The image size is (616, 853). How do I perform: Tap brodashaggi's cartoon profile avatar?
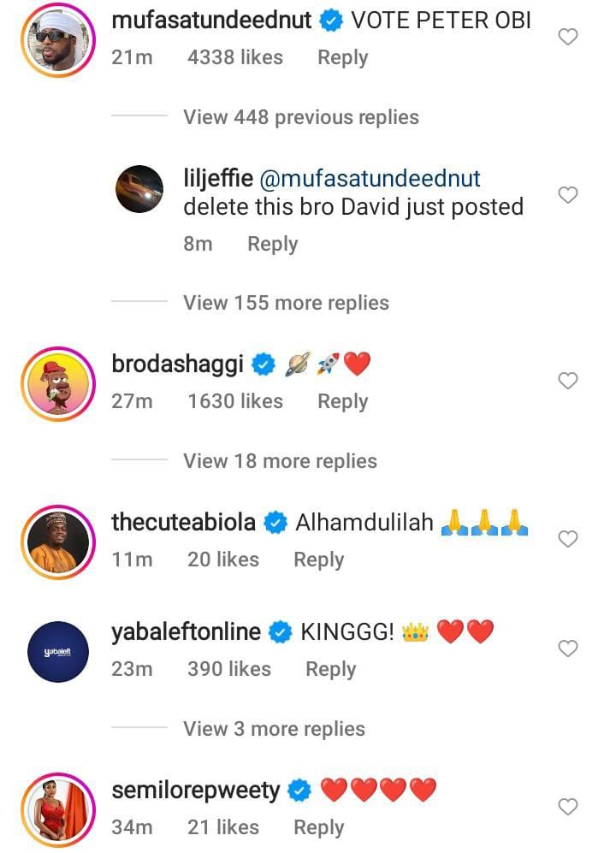coord(56,383)
